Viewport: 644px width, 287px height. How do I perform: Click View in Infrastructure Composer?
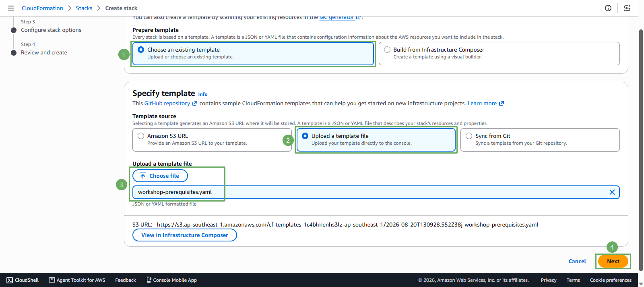(185, 235)
